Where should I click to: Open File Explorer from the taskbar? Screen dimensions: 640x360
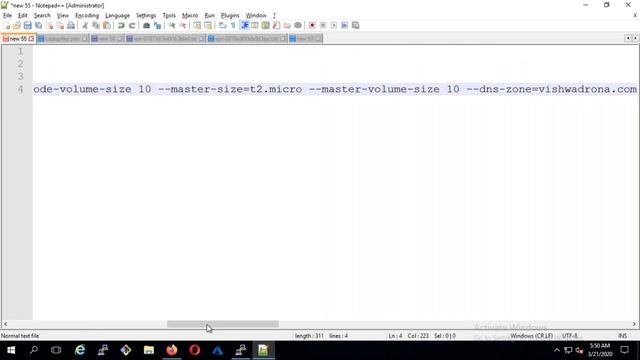[x=149, y=350]
